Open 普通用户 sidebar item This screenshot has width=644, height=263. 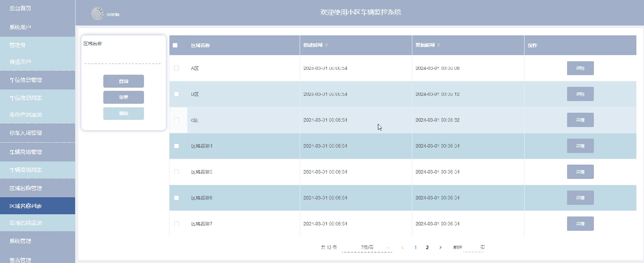pyautogui.click(x=38, y=62)
